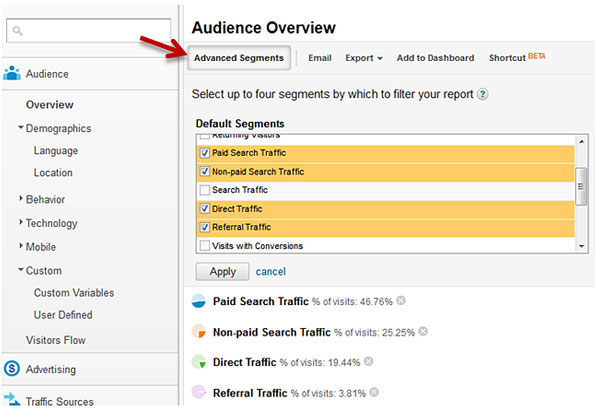Click the sidebar search input field

pyautogui.click(x=89, y=30)
